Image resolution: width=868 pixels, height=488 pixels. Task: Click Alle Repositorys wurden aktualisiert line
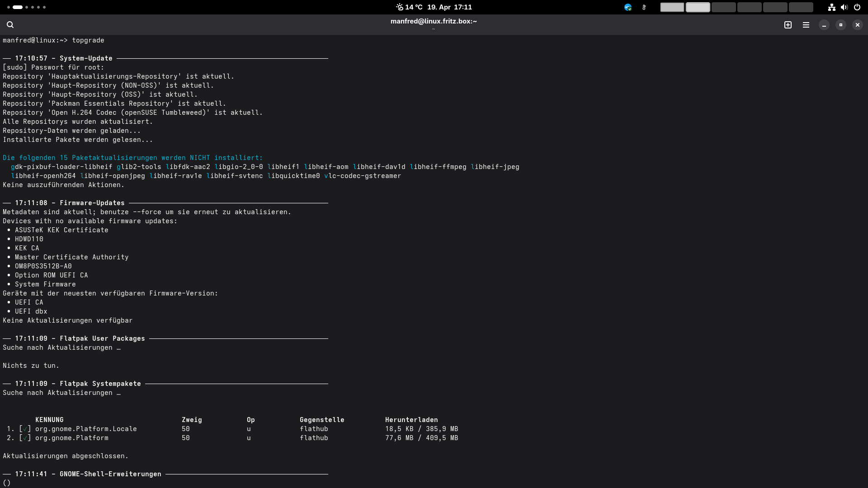(x=78, y=122)
